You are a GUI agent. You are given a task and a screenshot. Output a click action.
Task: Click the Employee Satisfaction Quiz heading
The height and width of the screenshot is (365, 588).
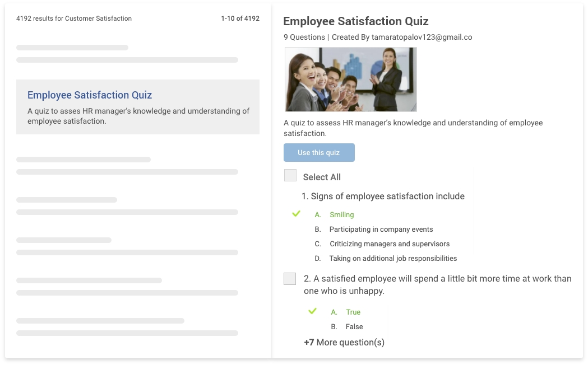coord(355,21)
